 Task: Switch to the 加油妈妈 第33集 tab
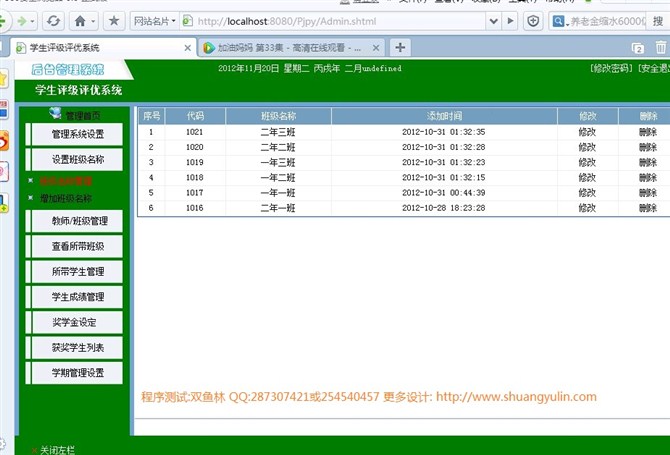[x=291, y=47]
